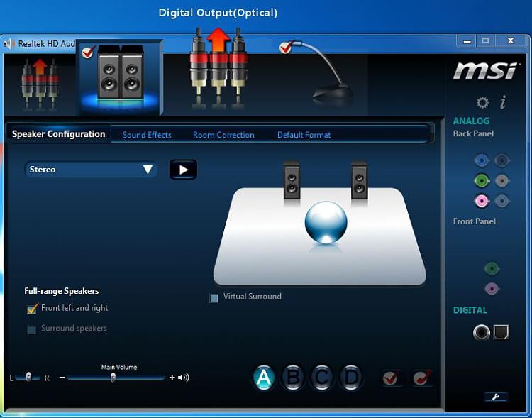Click the default communication device button
532x418 pixels.
[422, 378]
